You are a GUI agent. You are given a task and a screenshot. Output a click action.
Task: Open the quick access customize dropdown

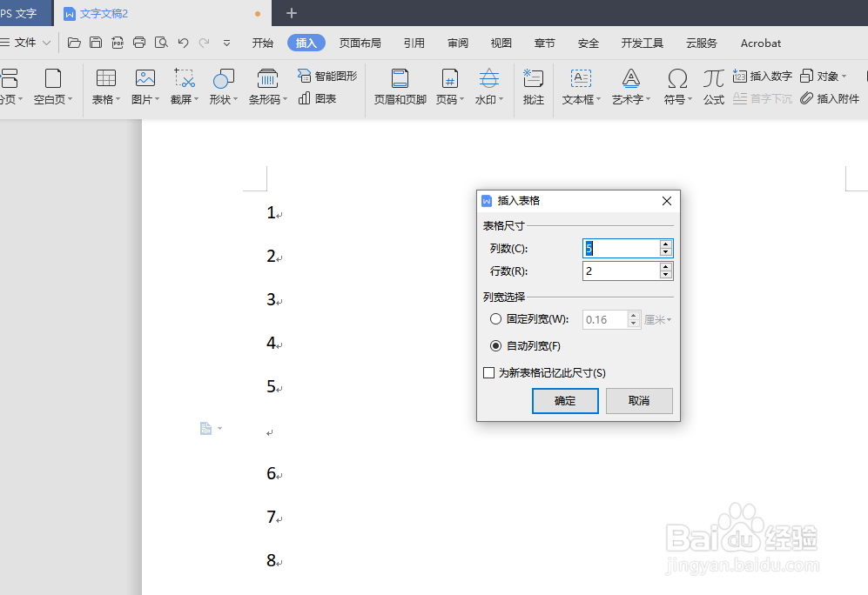pyautogui.click(x=226, y=43)
